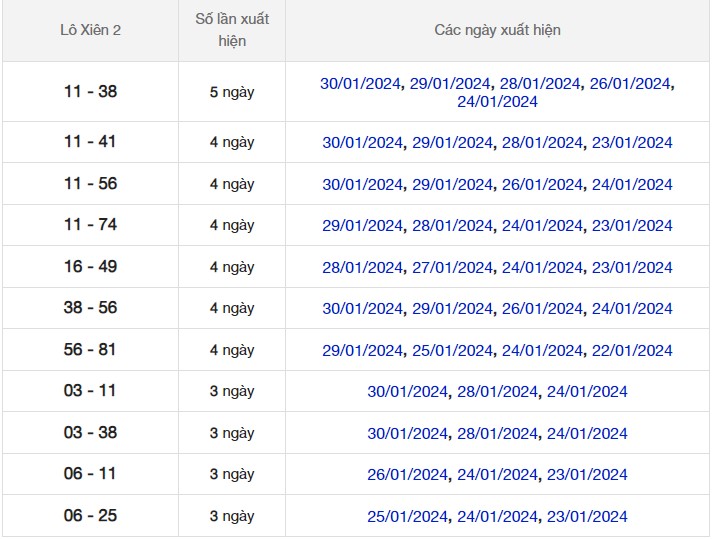This screenshot has height=539, width=713.
Task: Open 28/01/2024 in the 03 - 11 row
Action: 497,392
